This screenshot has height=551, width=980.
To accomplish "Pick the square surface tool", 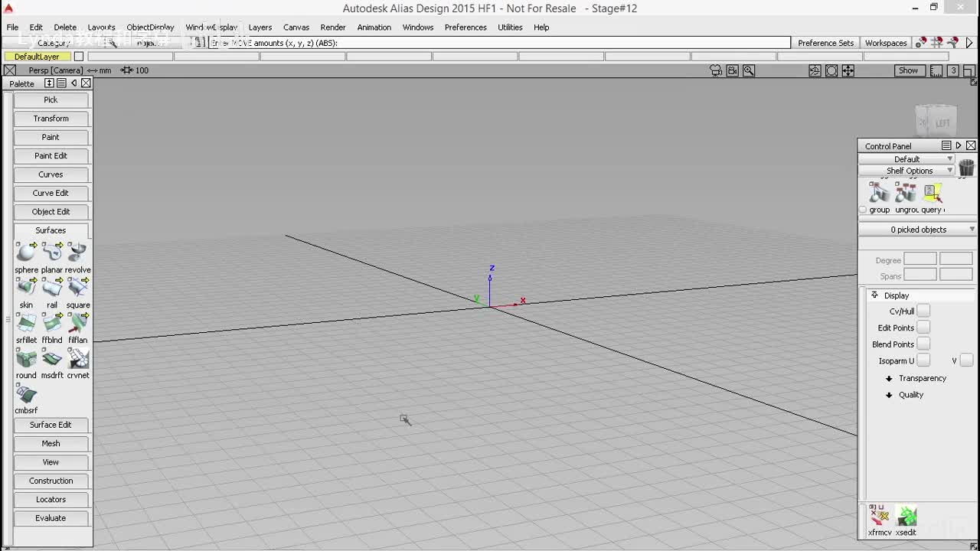I will [78, 287].
